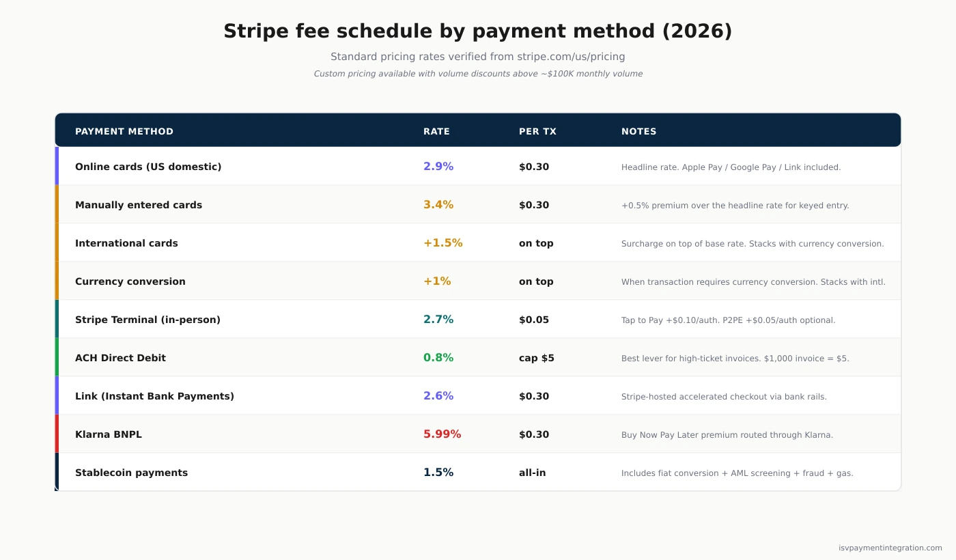
Task: Click 'on top' in International cards row
Action: [x=536, y=243]
